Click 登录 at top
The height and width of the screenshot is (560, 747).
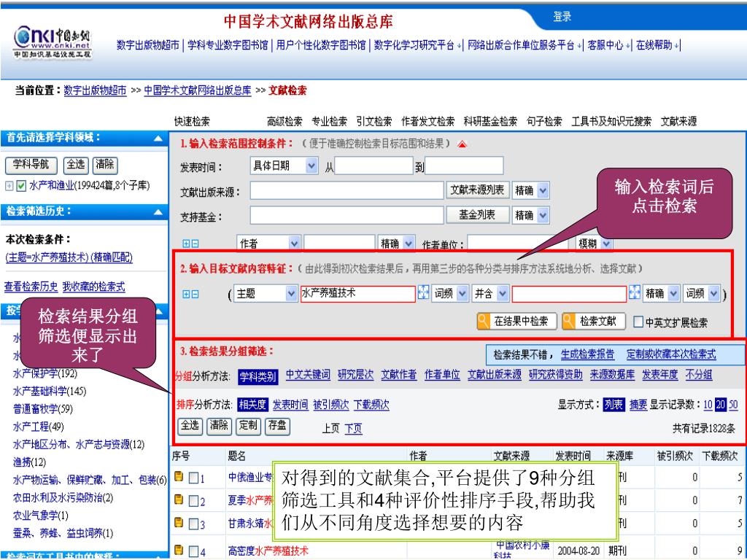click(x=562, y=17)
